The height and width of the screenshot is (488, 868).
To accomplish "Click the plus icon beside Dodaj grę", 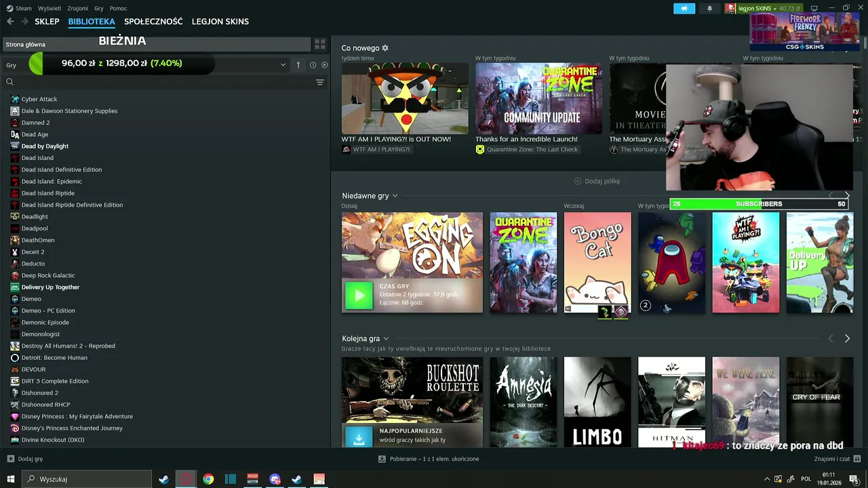I will (x=10, y=459).
